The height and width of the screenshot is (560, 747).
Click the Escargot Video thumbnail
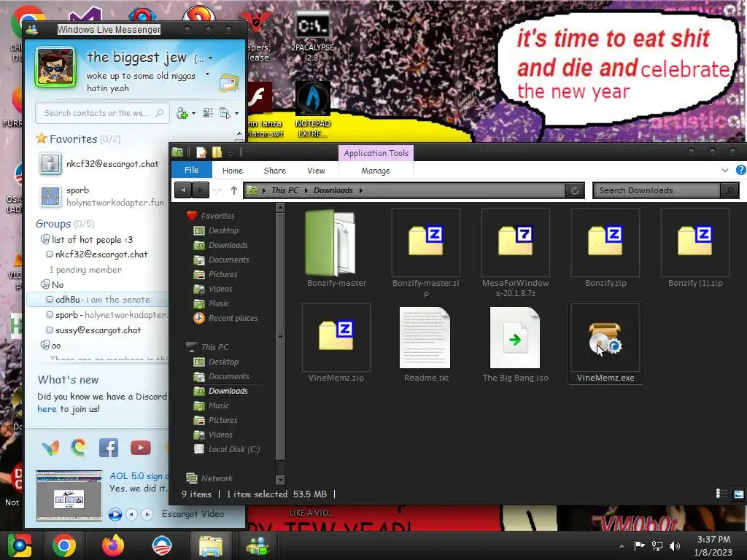69,496
